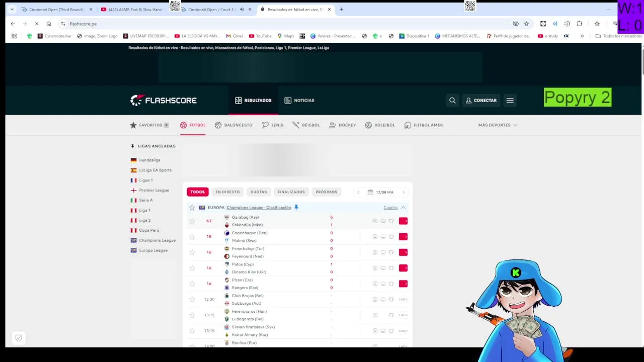Viewport: 644px width, 362px height.
Task: Open Favoritos in the sports bar
Action: click(149, 125)
